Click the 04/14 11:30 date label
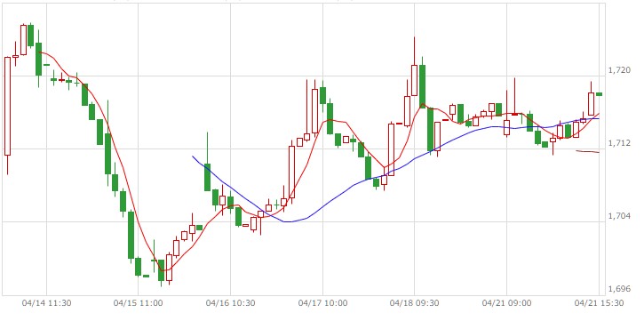The image size is (644, 321). coord(46,303)
